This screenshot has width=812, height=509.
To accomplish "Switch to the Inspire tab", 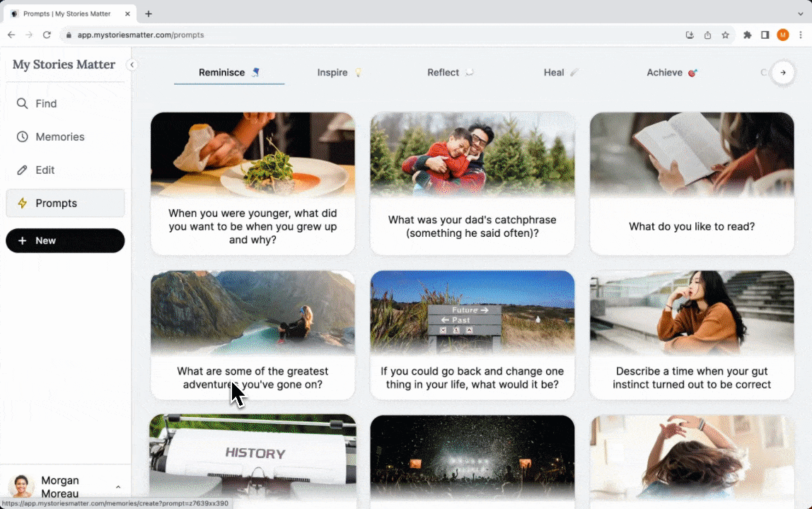I will coord(340,73).
